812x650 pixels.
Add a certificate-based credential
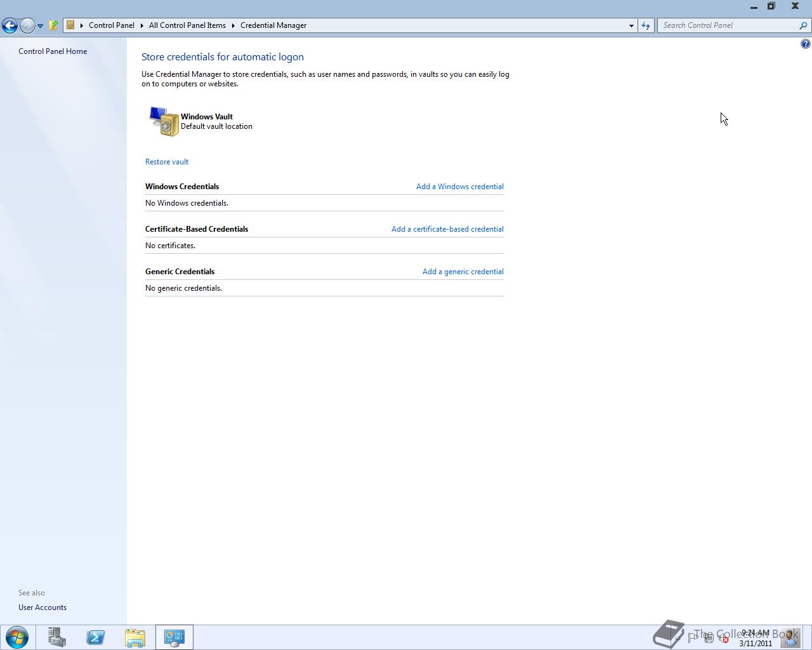point(447,229)
